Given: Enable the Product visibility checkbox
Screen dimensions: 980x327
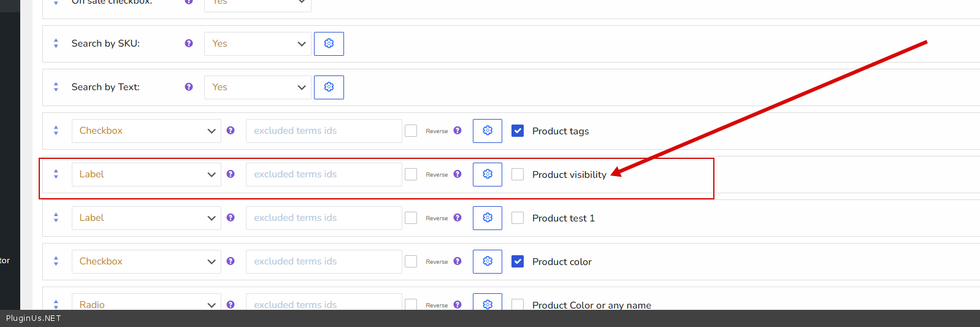Looking at the screenshot, I should [x=518, y=174].
